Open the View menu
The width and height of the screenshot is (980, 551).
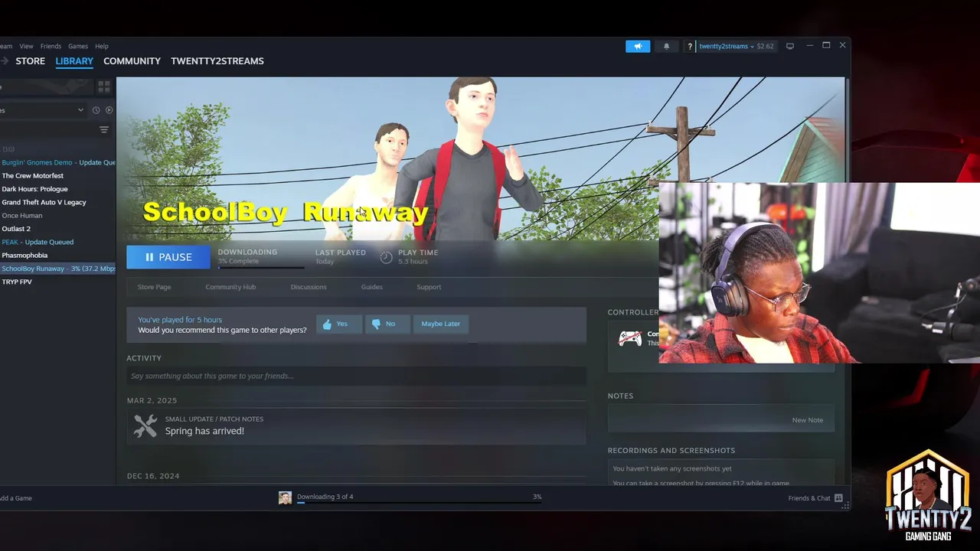click(26, 46)
